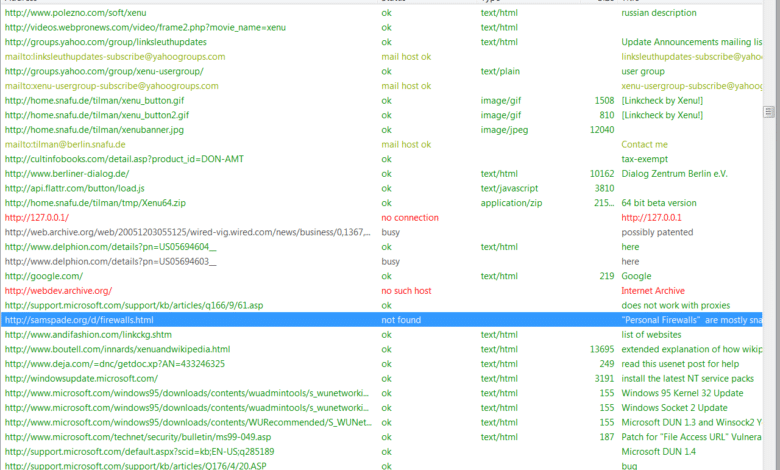Click 'Windows 95 Kernel 32 Update' title
780x470 pixels.
682,393
